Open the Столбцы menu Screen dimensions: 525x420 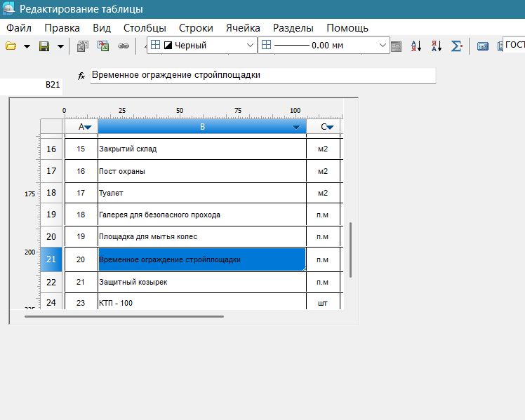coord(145,28)
